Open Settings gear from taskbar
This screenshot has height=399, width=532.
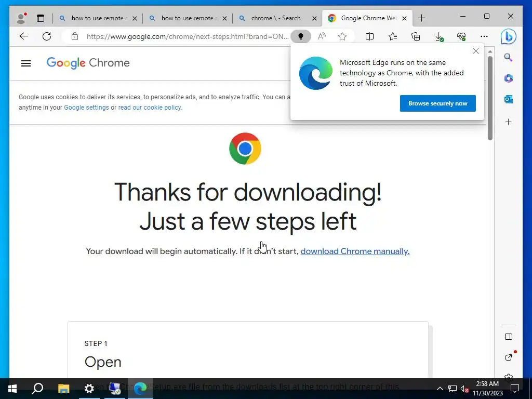point(89,389)
